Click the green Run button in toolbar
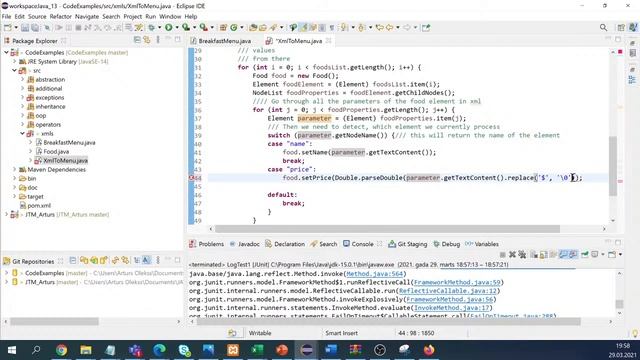 point(169,27)
